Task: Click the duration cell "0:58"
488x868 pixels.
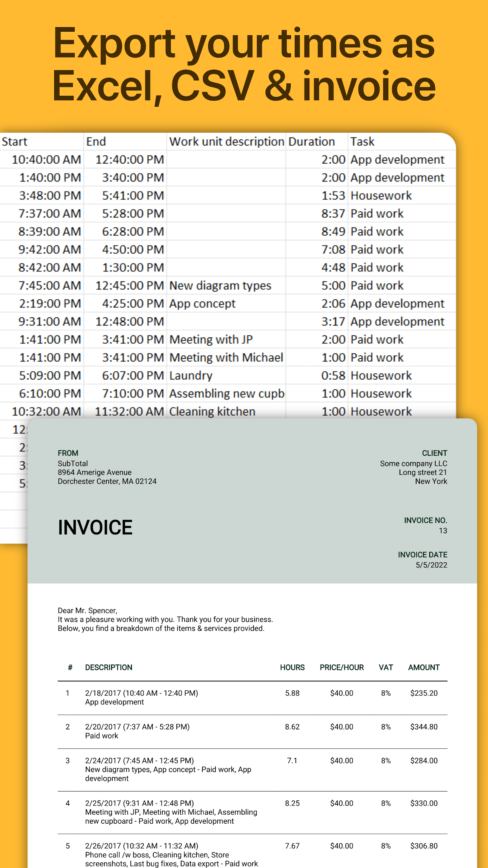Action: pos(333,375)
